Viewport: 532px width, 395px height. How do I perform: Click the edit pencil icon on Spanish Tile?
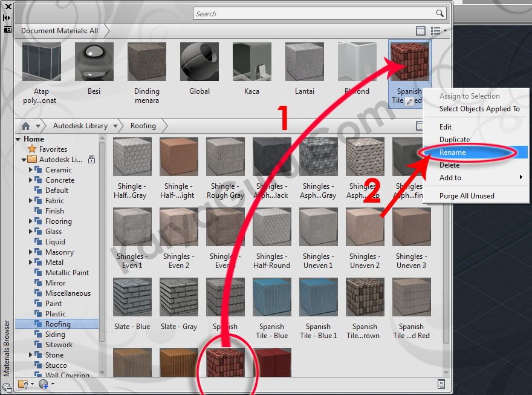point(409,102)
